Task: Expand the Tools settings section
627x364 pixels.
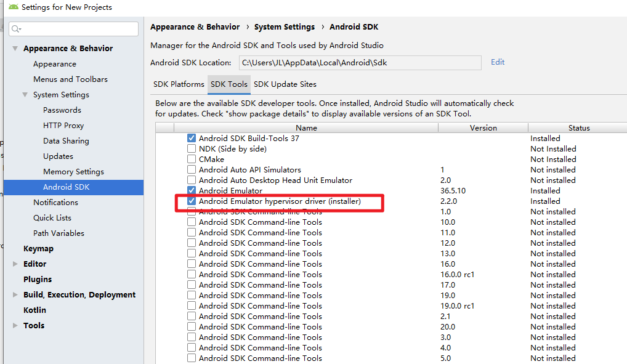Action: pos(15,326)
